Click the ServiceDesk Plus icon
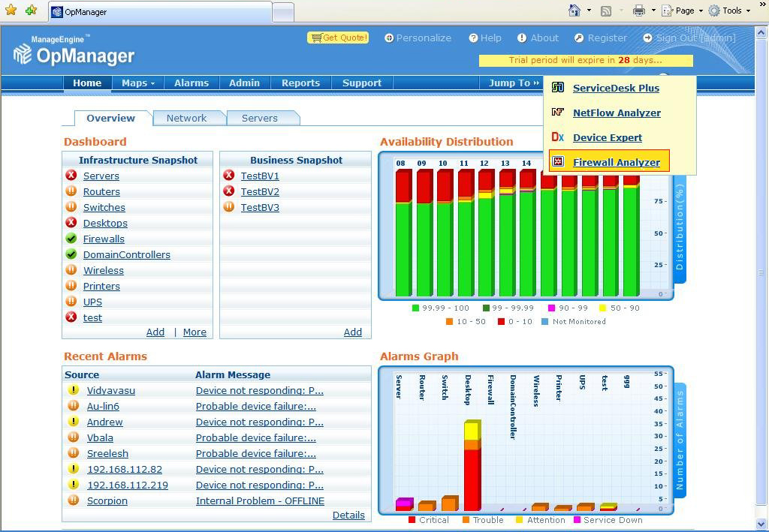The image size is (769, 532). point(558,88)
